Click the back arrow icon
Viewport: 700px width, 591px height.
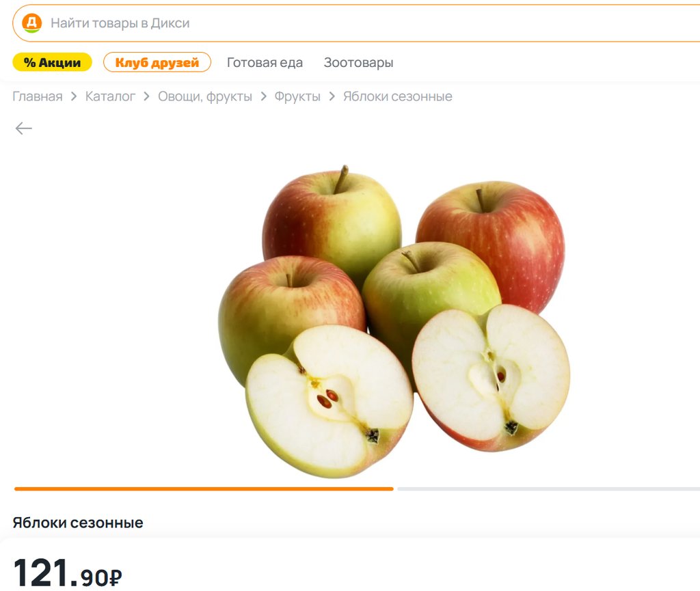[x=24, y=128]
